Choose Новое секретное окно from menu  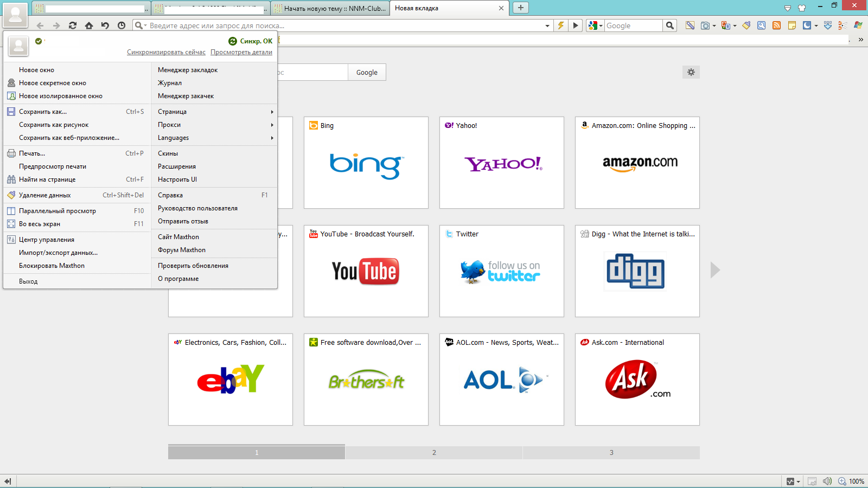(53, 83)
